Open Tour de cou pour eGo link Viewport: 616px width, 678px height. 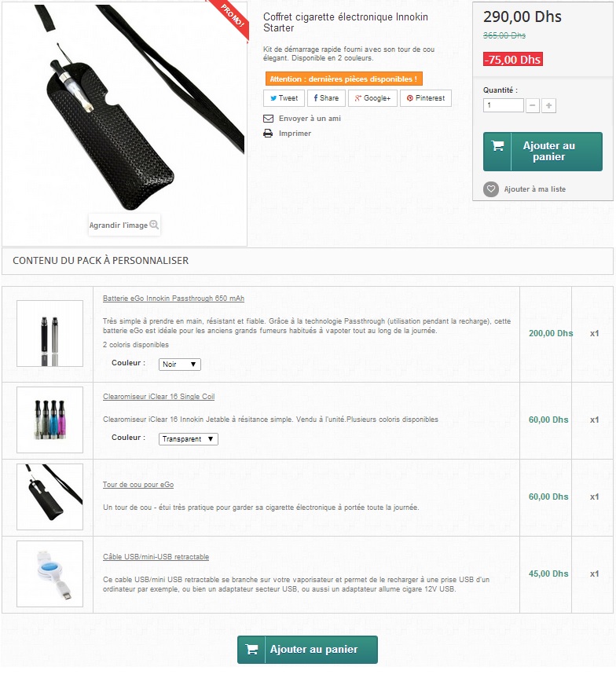(x=138, y=485)
